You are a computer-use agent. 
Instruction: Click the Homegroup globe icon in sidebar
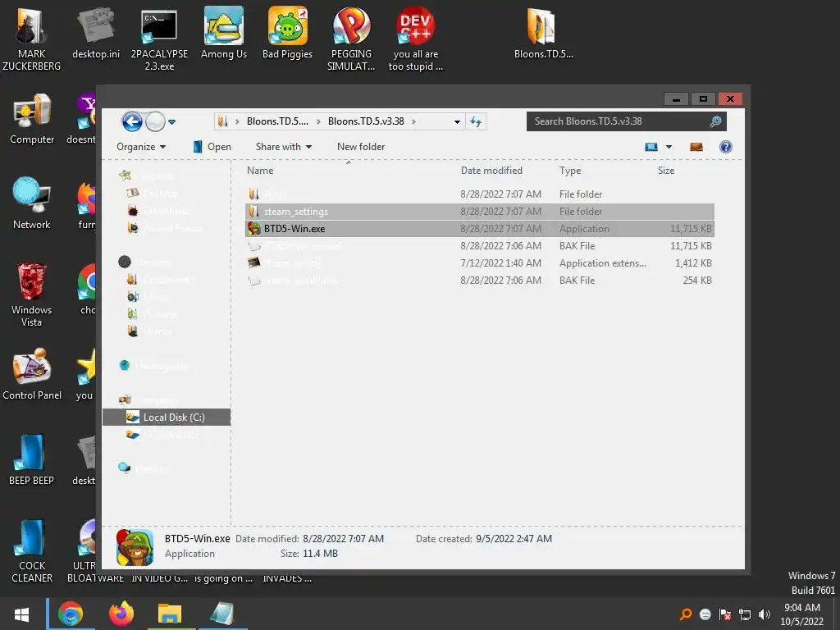coord(125,365)
